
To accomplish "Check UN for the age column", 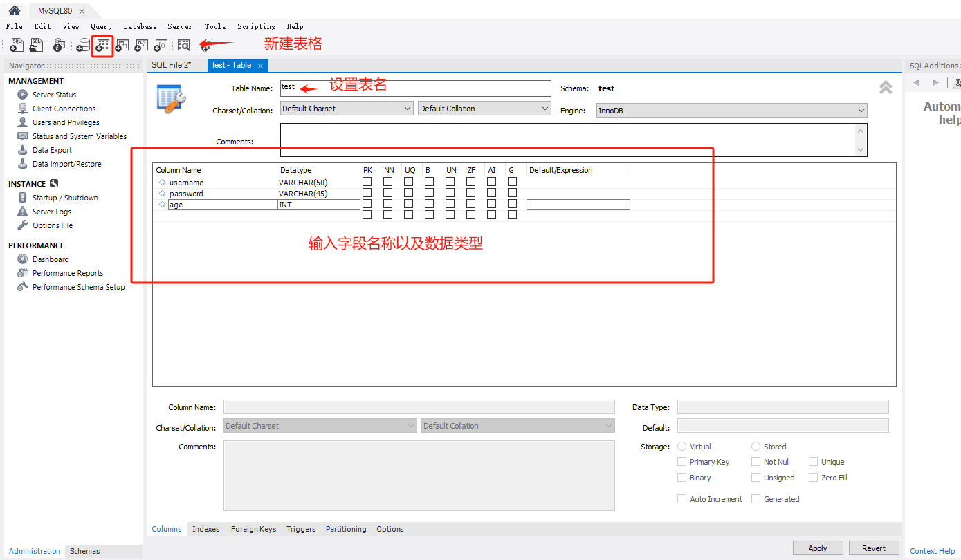I will tap(450, 204).
